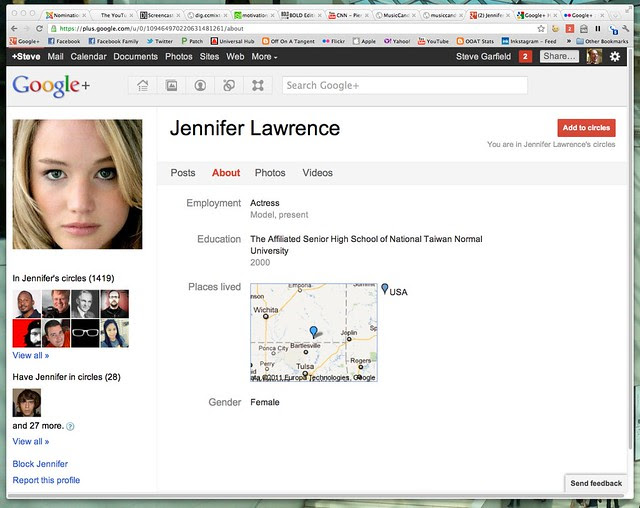Click the red number 2 extension icon
This screenshot has width=640, height=508.
(x=570, y=29)
